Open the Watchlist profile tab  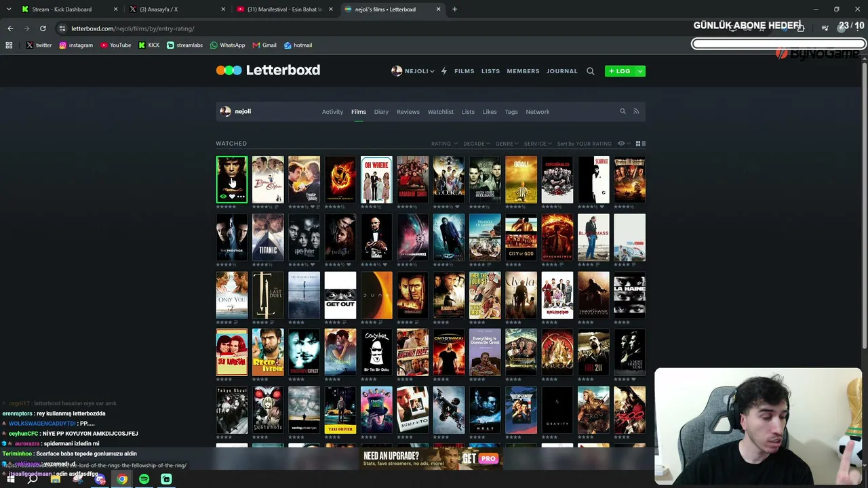(x=441, y=112)
